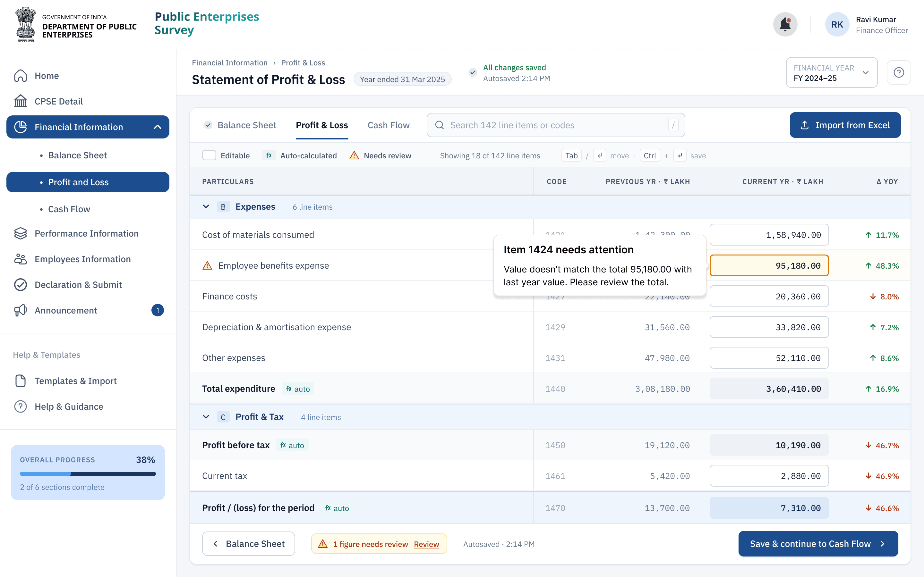
Task: Toggle the Editable legend checkbox
Action: (x=209, y=155)
